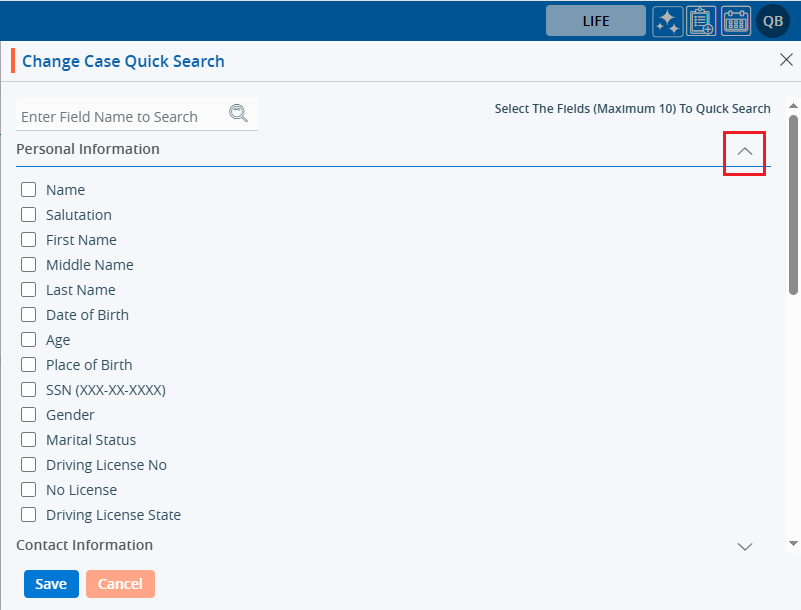The width and height of the screenshot is (801, 610).
Task: Select the LIFE tab in header
Action: coord(595,21)
